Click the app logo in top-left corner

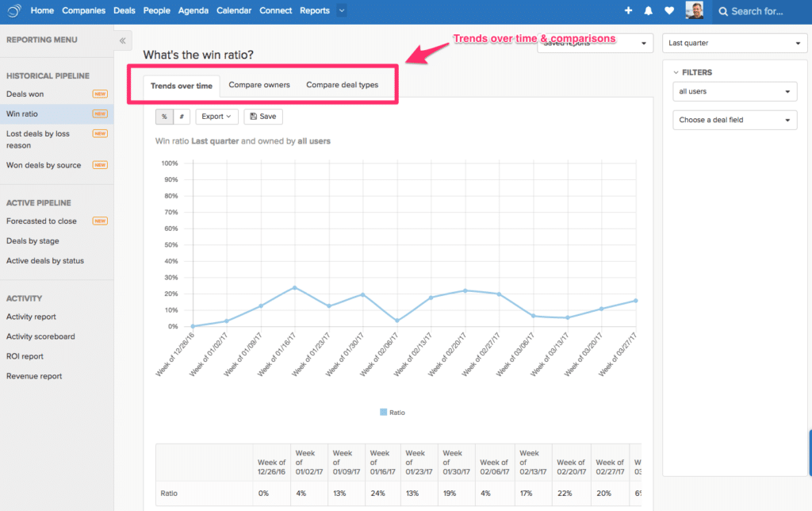(13, 11)
